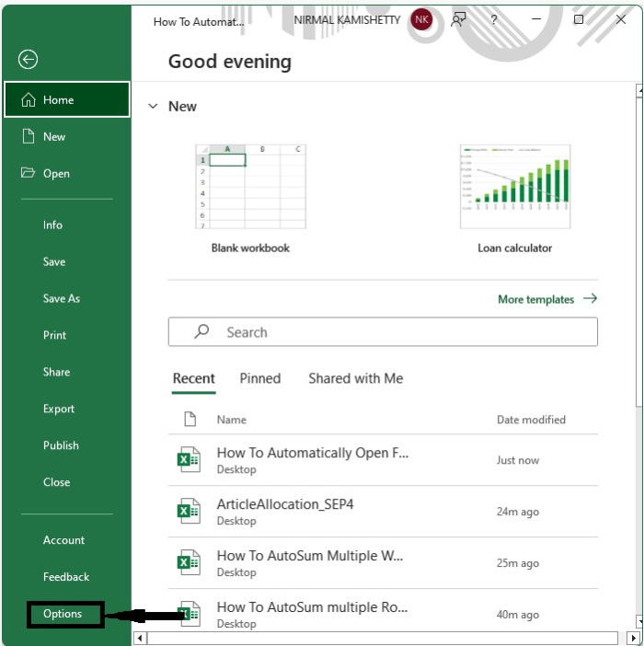
Task: Select Save in the sidebar
Action: pos(54,261)
